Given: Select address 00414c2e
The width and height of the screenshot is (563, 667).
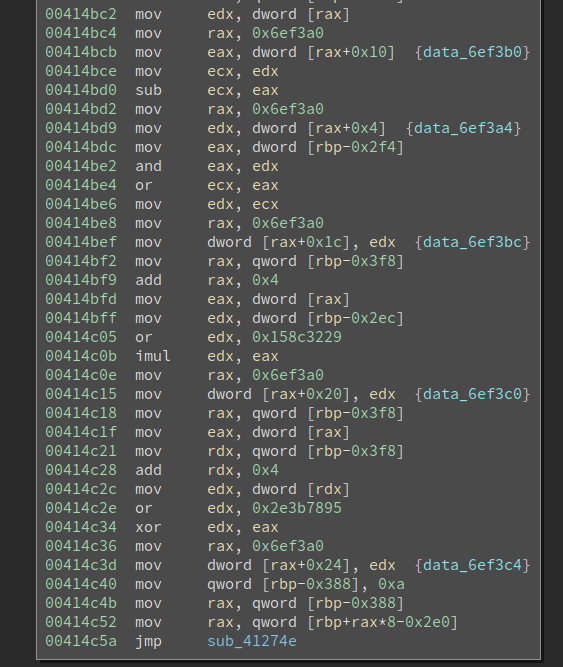Looking at the screenshot, I should [x=81, y=508].
